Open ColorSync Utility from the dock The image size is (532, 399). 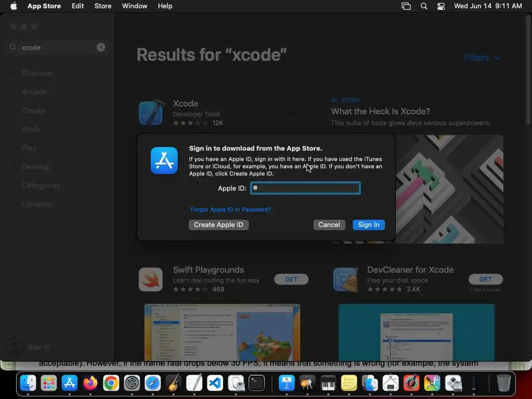(x=432, y=383)
